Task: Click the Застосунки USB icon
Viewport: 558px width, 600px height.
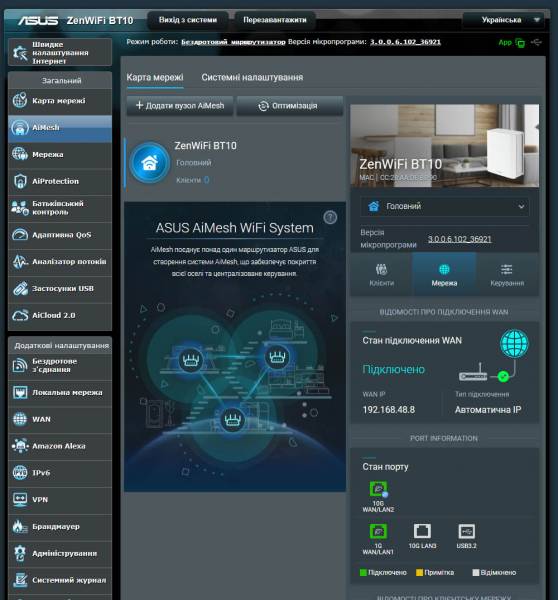Action: [x=20, y=289]
